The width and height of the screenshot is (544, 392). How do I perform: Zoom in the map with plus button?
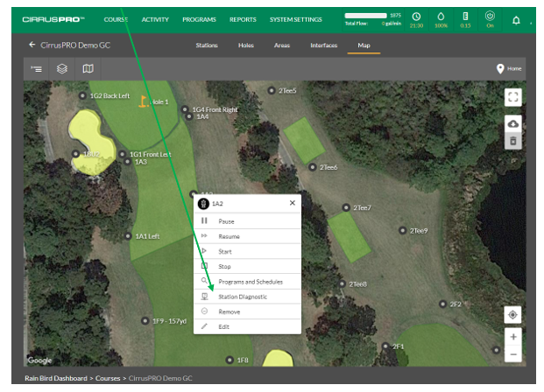[x=513, y=337]
